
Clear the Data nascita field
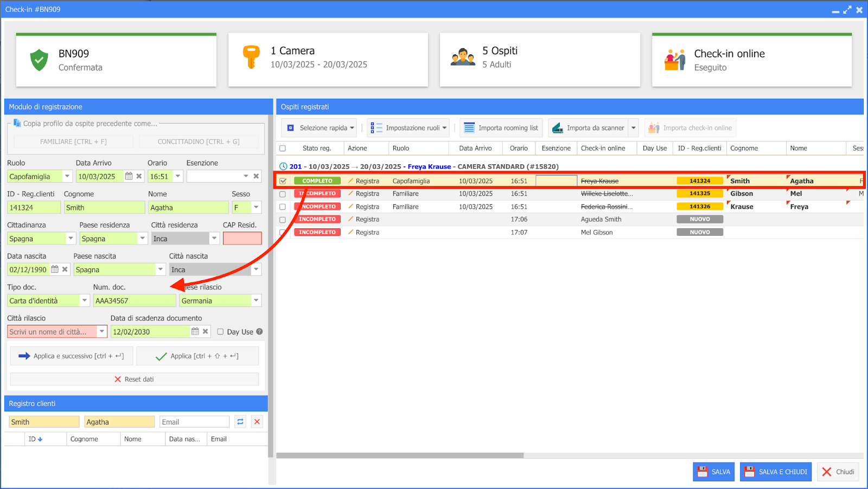pyautogui.click(x=65, y=269)
